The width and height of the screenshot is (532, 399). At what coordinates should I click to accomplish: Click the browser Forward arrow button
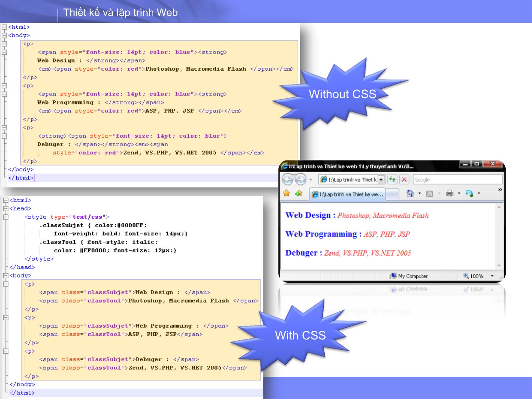pos(300,180)
